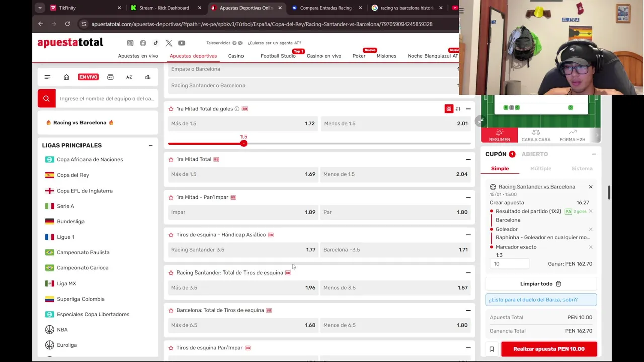Click Realizar apuesta PEN 10.00 button

pyautogui.click(x=549, y=349)
